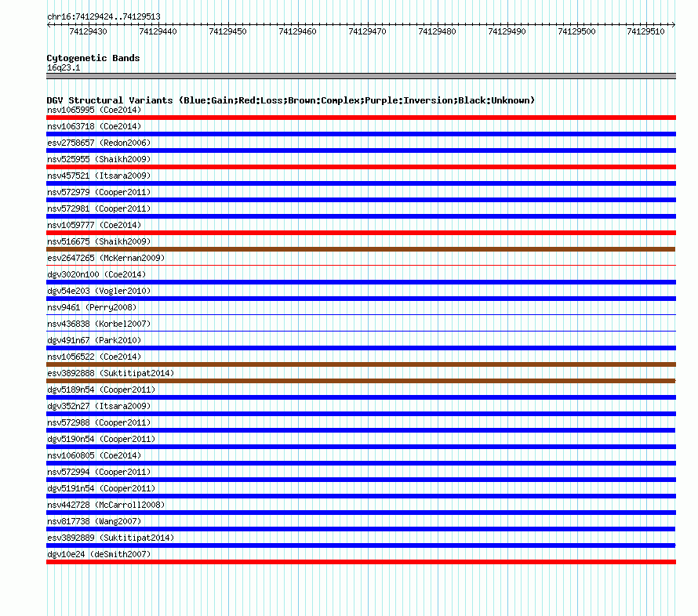The height and width of the screenshot is (616, 698).
Task: Open nsv1060805 (Coe2014) entry
Action: click(94, 455)
